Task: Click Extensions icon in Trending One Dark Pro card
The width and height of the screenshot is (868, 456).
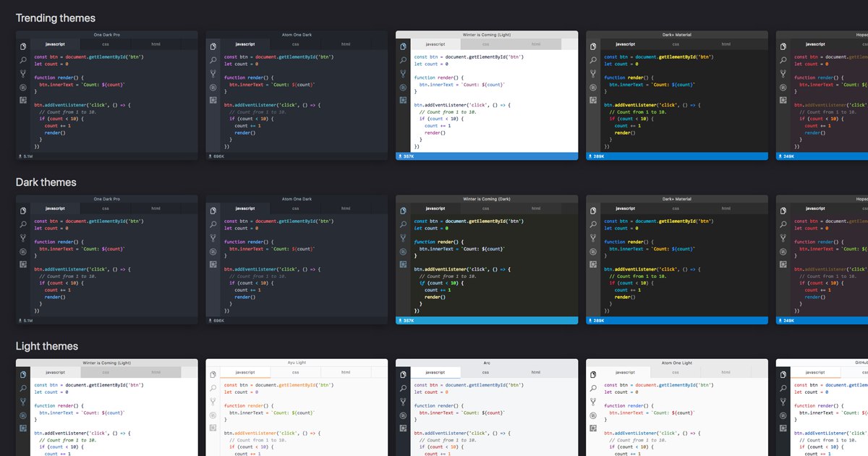Action: tap(23, 100)
